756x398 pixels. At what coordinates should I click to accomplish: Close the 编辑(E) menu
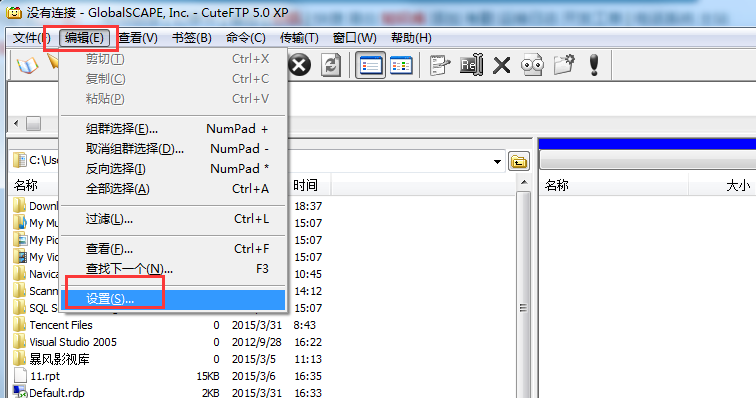point(84,38)
